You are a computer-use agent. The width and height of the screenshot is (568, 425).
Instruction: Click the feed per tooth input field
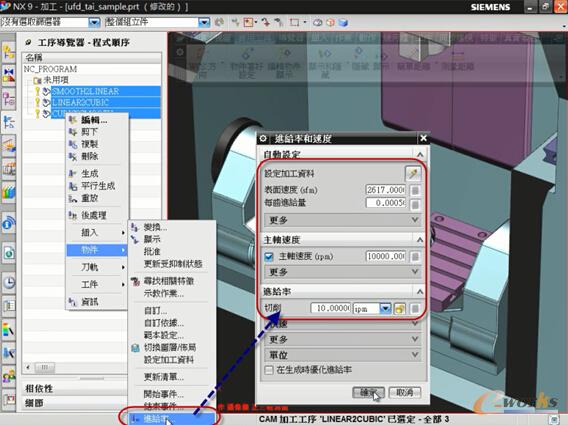click(x=385, y=203)
